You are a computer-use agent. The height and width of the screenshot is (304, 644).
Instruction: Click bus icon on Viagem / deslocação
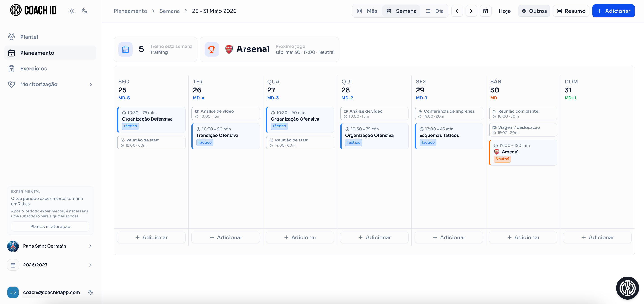494,127
